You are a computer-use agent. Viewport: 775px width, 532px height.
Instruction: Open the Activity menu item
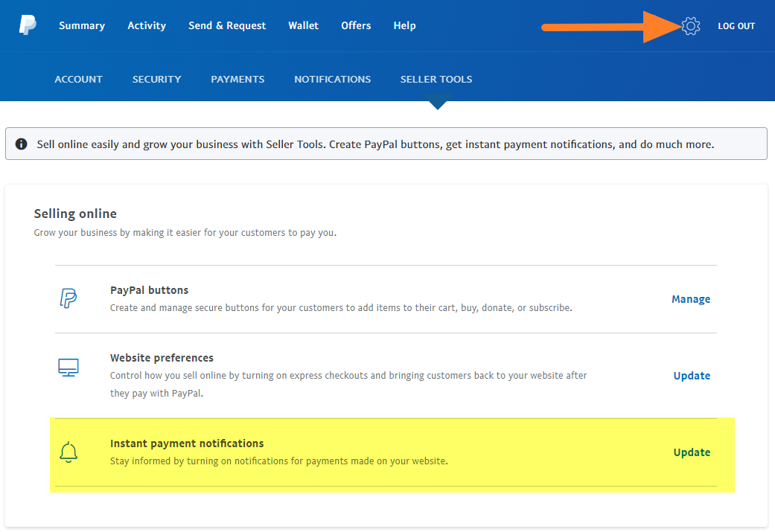(147, 25)
